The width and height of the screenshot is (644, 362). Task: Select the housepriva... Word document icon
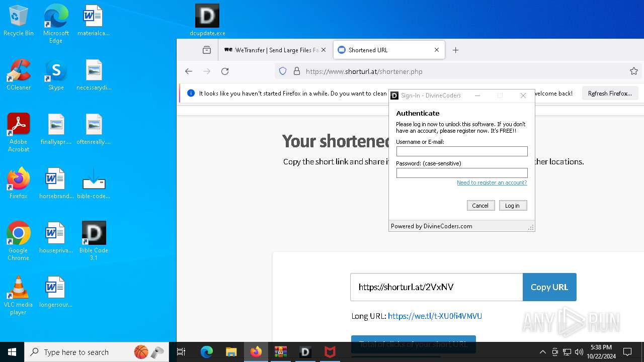pyautogui.click(x=56, y=238)
